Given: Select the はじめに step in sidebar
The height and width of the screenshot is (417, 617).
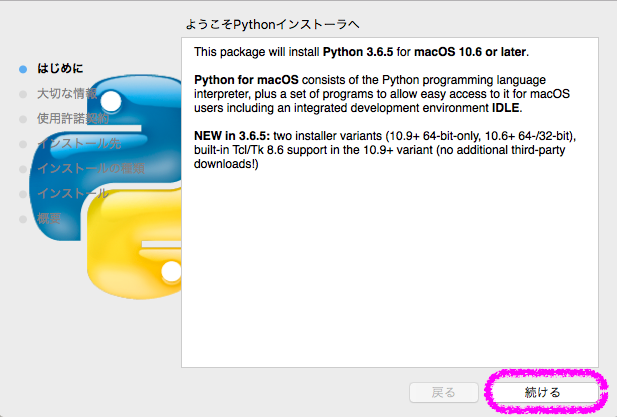Looking at the screenshot, I should click(x=60, y=68).
